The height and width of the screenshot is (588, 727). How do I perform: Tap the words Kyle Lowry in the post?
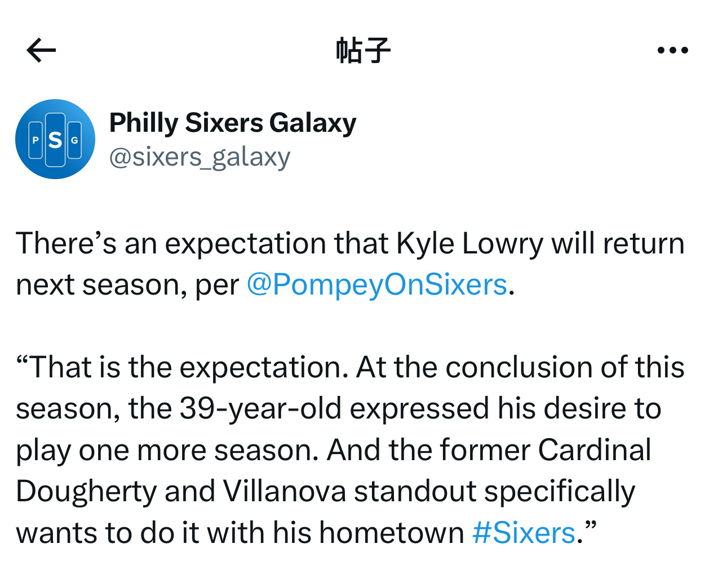coord(470,243)
